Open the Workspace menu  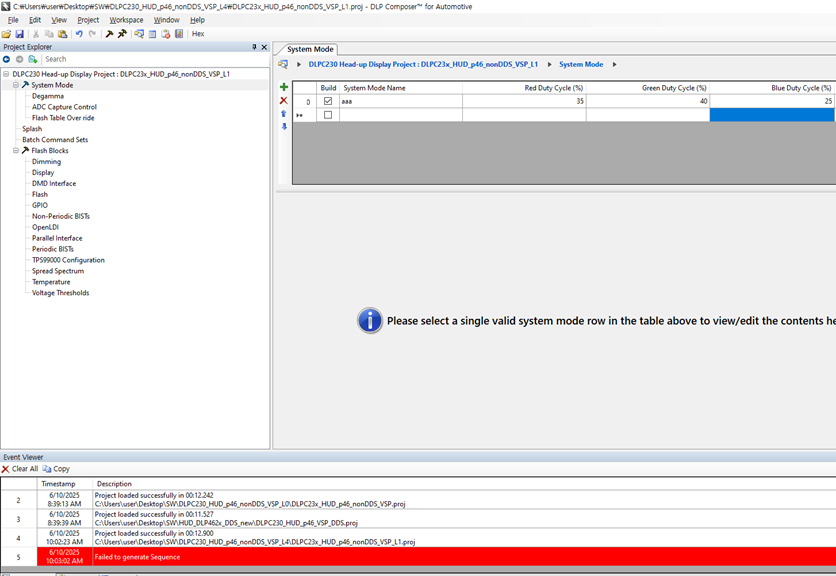(126, 20)
